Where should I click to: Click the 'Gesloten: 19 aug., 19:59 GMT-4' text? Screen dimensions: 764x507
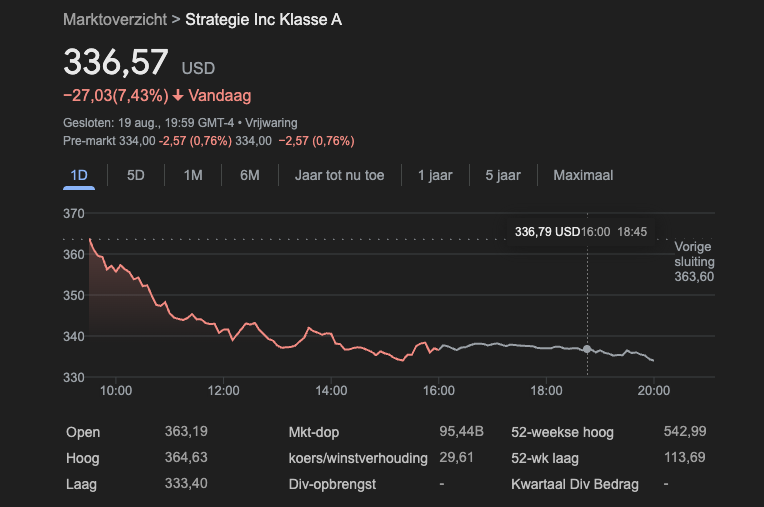click(149, 123)
